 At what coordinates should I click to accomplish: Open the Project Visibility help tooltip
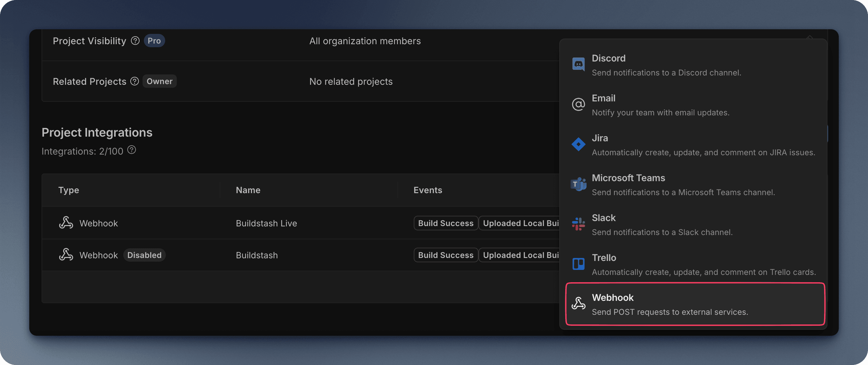[x=135, y=41]
